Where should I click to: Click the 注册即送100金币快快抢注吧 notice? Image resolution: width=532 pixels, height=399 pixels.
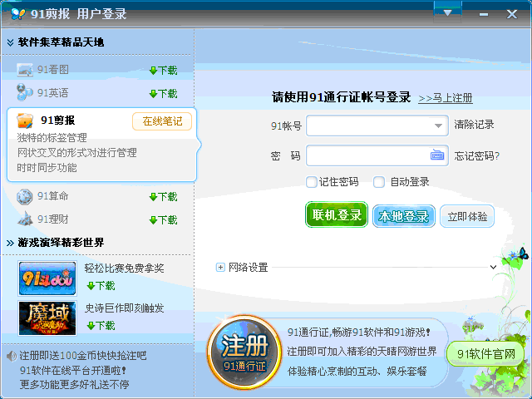point(83,356)
